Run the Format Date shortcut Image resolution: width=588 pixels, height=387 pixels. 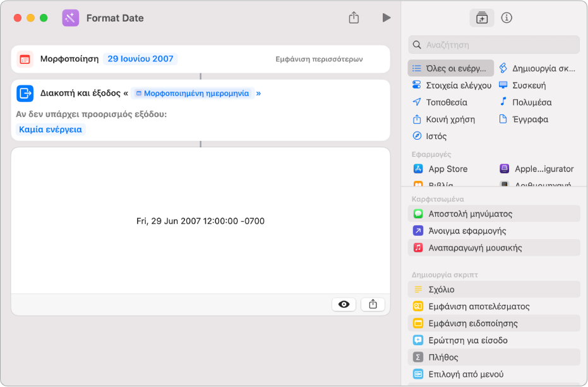click(x=387, y=18)
